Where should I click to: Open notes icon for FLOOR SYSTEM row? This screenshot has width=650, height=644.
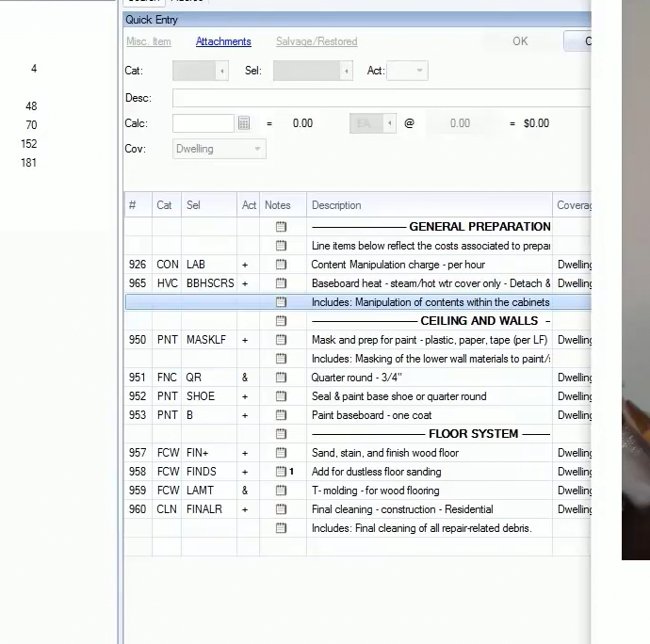coord(281,434)
